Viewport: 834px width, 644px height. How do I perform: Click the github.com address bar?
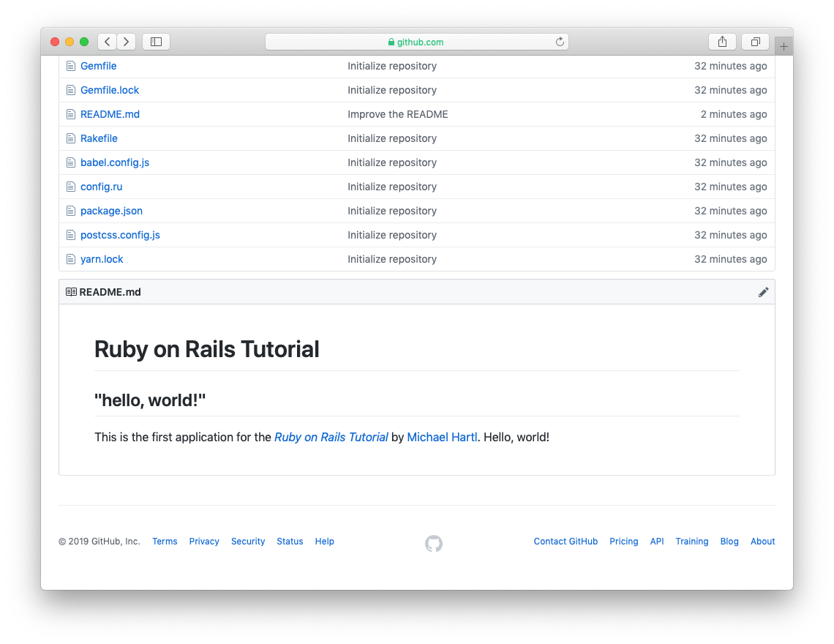(416, 42)
